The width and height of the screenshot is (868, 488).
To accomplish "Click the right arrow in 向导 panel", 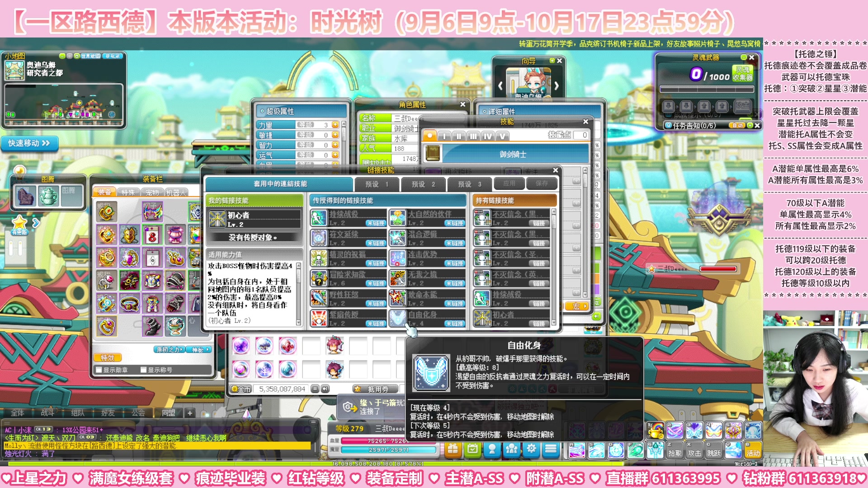I will (x=557, y=85).
